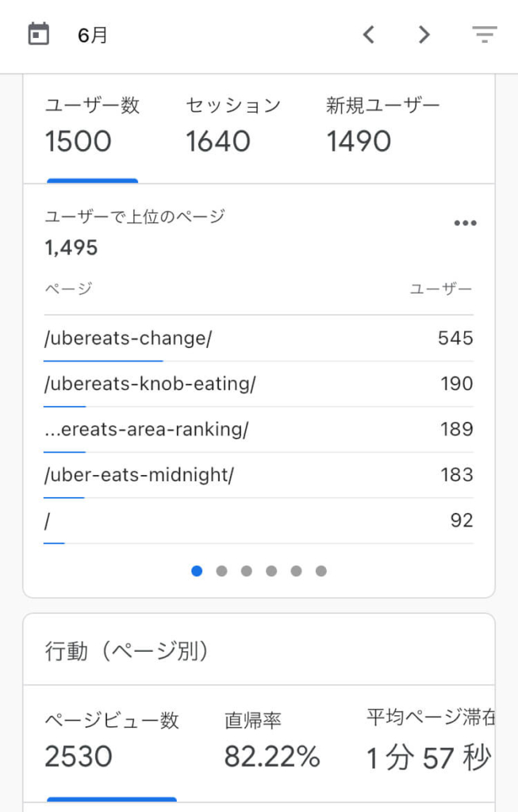Jump to the fourth pagination dot
This screenshot has height=812, width=518.
(x=271, y=571)
